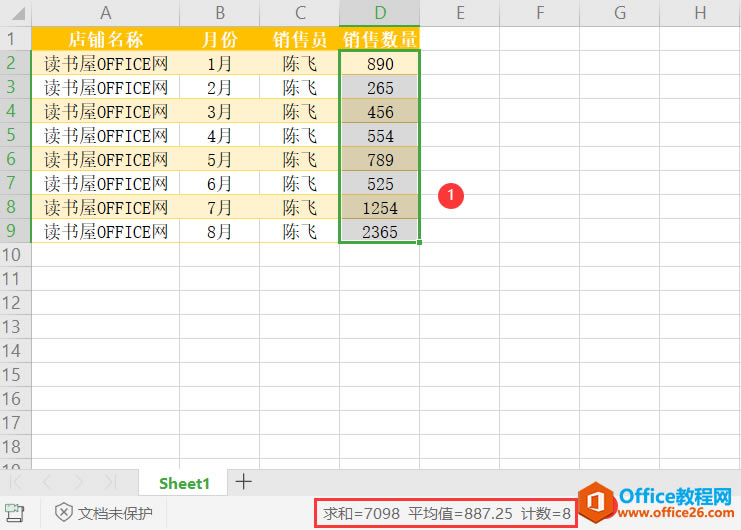Image resolution: width=741 pixels, height=530 pixels.
Task: Click the 销售员 header cell
Action: (x=299, y=39)
